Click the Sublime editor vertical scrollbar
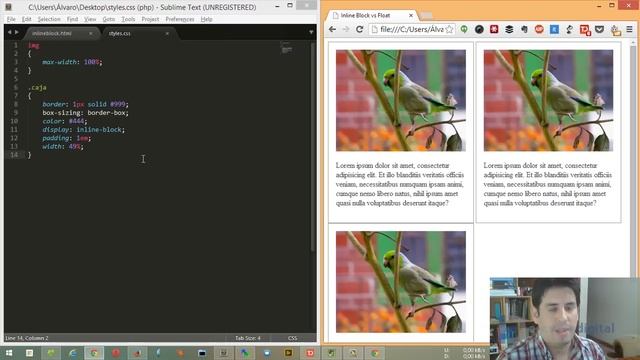Image resolution: width=640 pixels, height=360 pixels. (x=313, y=147)
